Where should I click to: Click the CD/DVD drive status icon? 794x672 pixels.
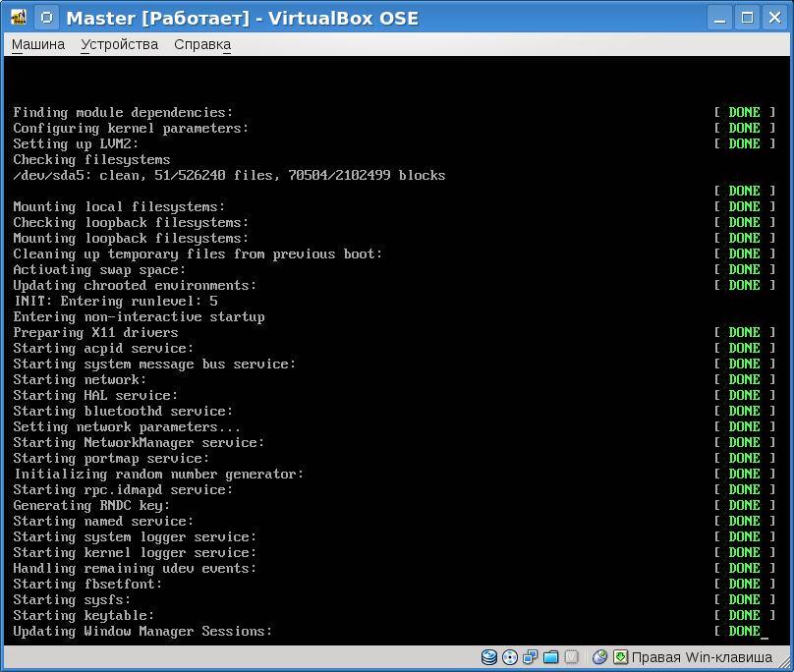click(510, 657)
